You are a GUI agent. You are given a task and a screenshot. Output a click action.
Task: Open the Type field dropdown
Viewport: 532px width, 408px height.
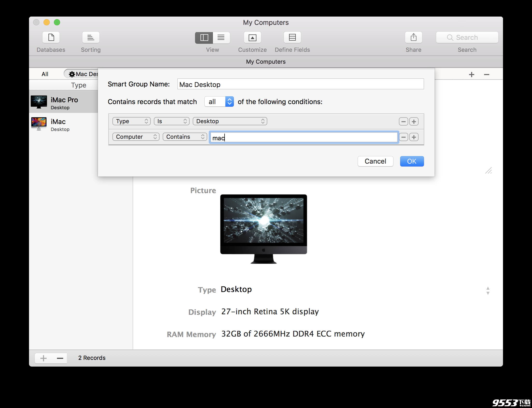point(132,121)
